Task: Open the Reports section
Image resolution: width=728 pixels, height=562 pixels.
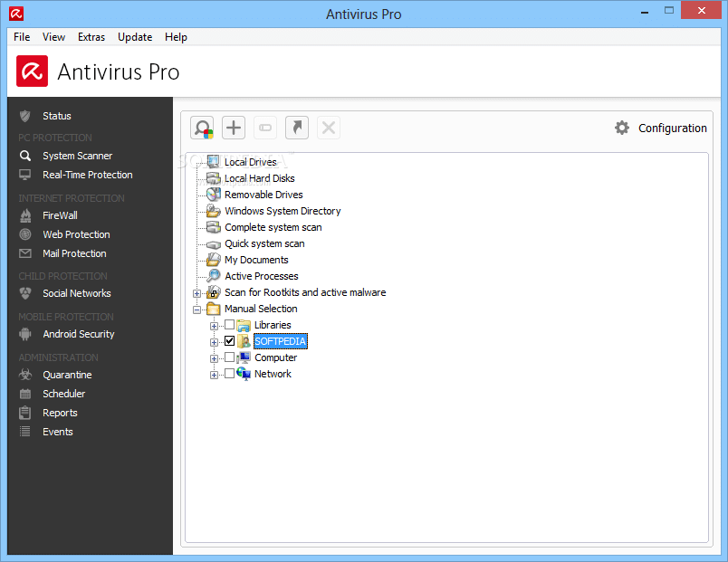Action: tap(60, 413)
